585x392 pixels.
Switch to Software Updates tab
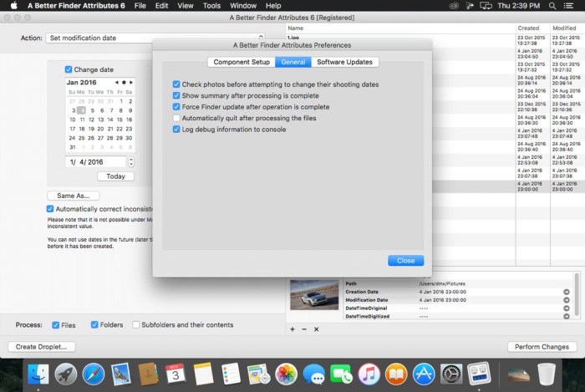pos(345,62)
